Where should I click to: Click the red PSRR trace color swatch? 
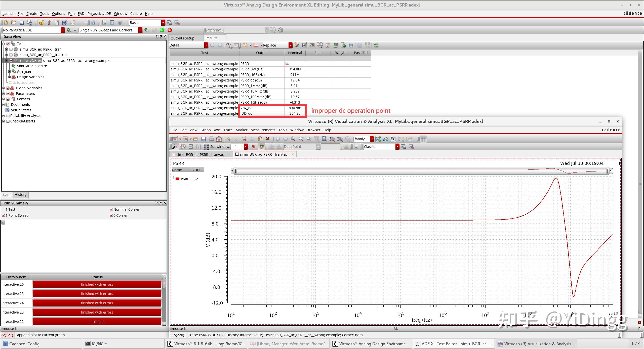coord(177,179)
